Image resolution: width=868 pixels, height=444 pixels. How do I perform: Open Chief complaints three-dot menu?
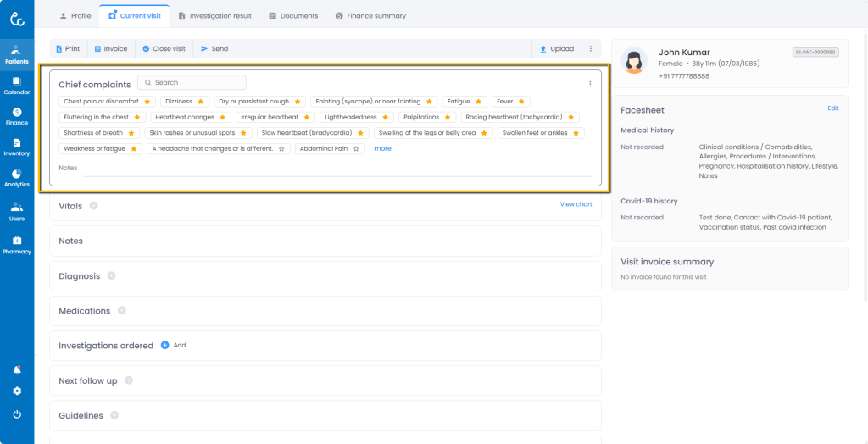[590, 84]
